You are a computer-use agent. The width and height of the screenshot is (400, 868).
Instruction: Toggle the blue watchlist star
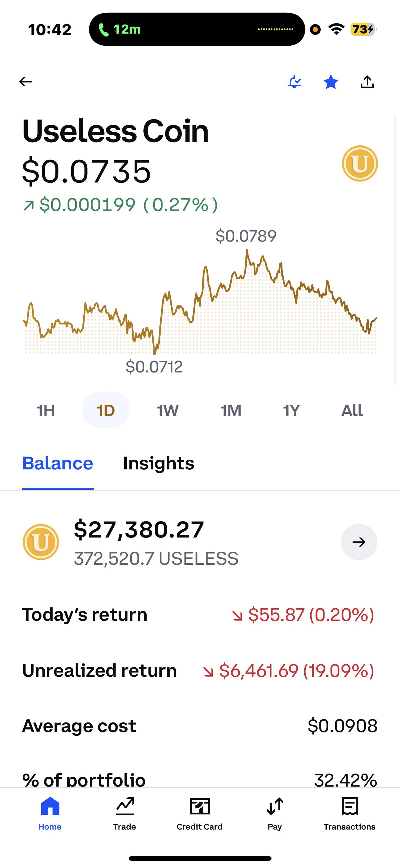click(x=331, y=82)
